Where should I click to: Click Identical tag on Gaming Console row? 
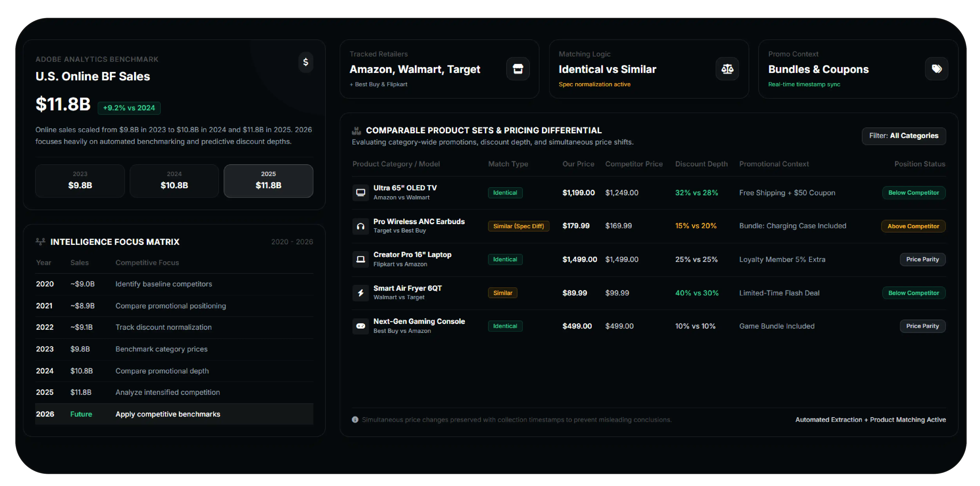click(505, 326)
